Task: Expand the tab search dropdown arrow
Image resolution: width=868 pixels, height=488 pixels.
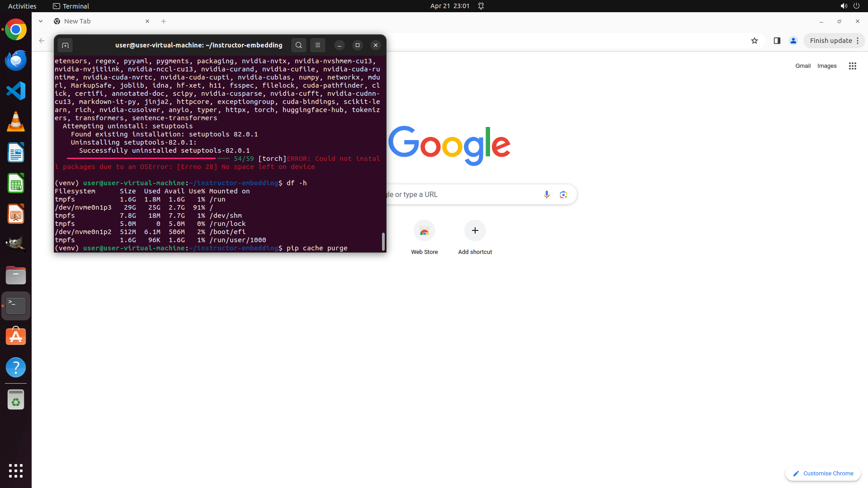Action: point(41,21)
